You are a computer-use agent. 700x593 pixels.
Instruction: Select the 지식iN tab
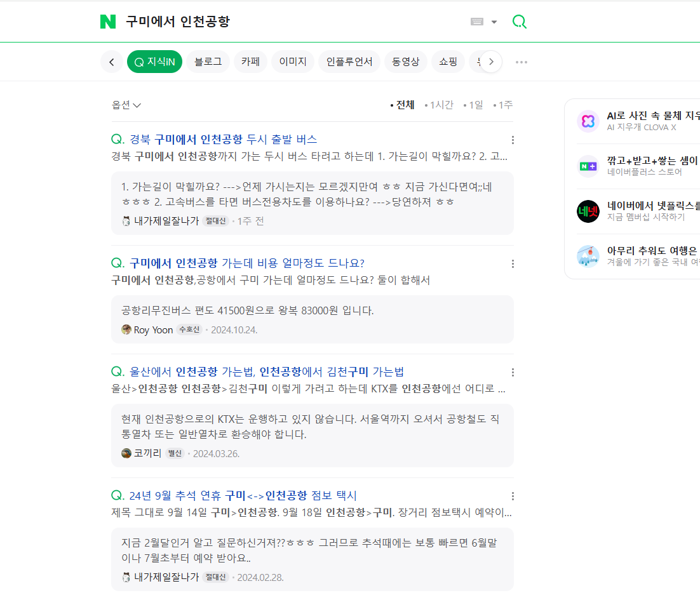pos(154,62)
